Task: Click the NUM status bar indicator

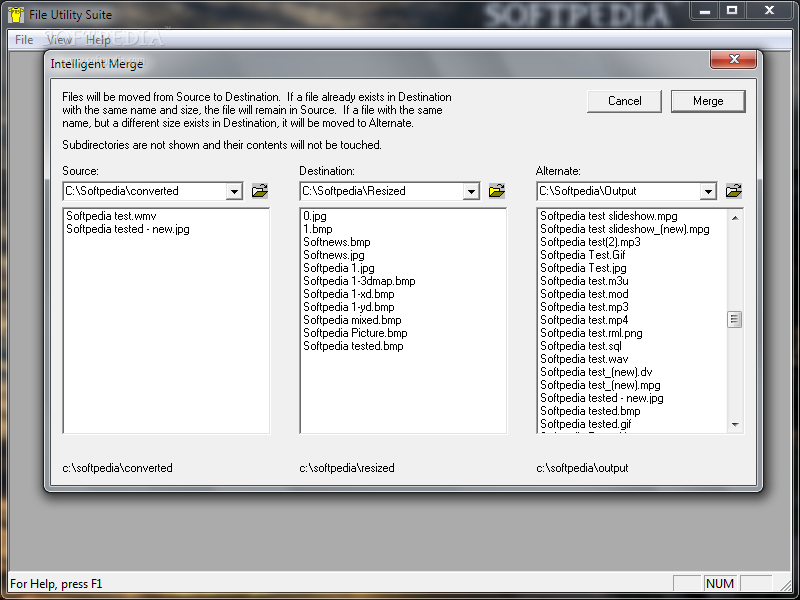Action: (720, 583)
